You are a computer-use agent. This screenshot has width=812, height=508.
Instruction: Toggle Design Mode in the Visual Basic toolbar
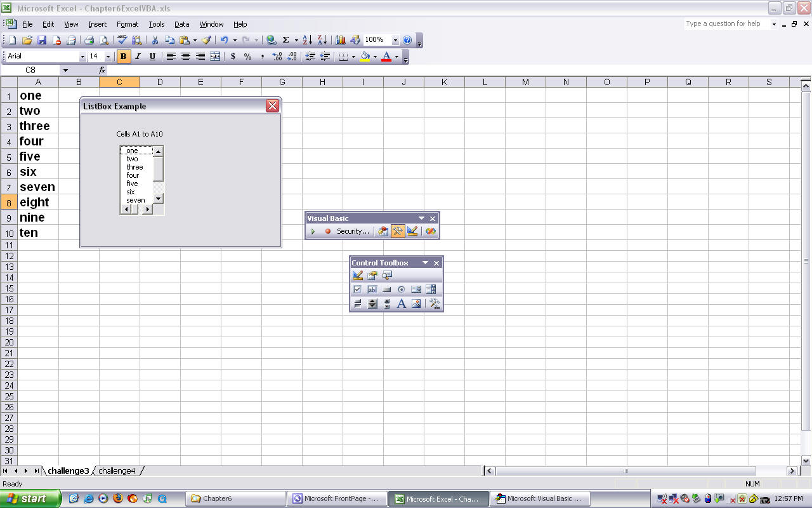pos(412,231)
